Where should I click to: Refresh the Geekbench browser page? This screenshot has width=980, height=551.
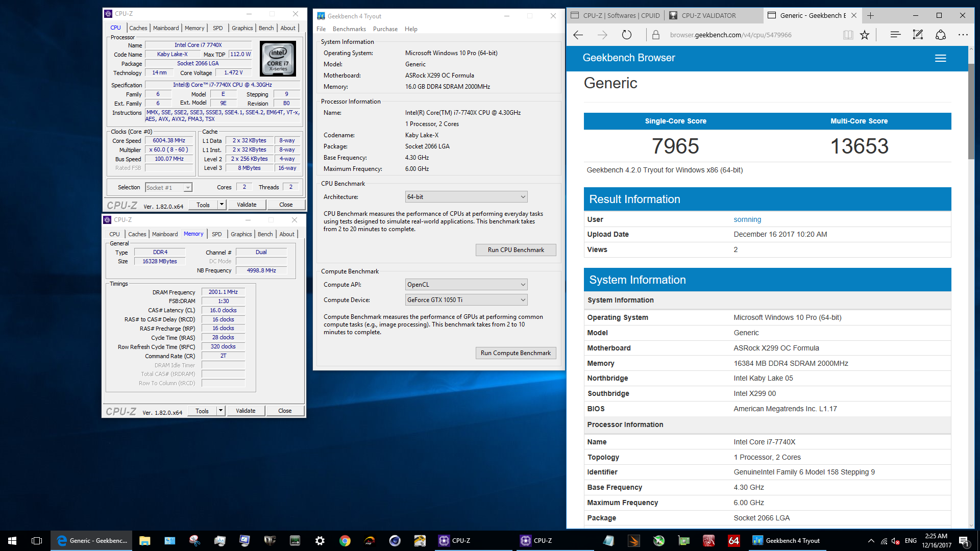point(627,35)
